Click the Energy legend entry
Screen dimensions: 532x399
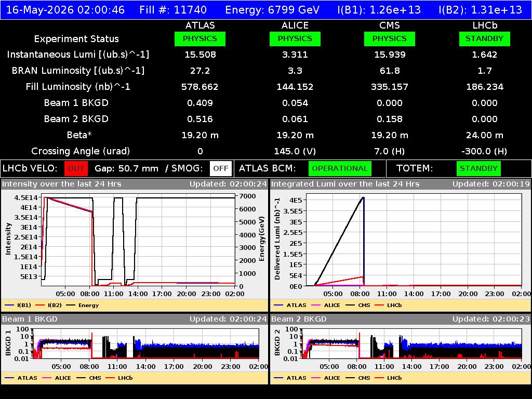click(x=83, y=305)
